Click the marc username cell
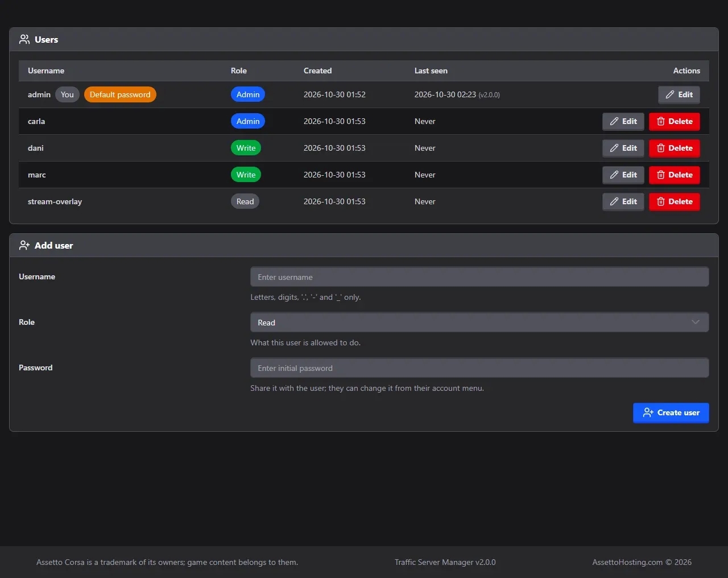Image resolution: width=728 pixels, height=578 pixels. tap(37, 175)
